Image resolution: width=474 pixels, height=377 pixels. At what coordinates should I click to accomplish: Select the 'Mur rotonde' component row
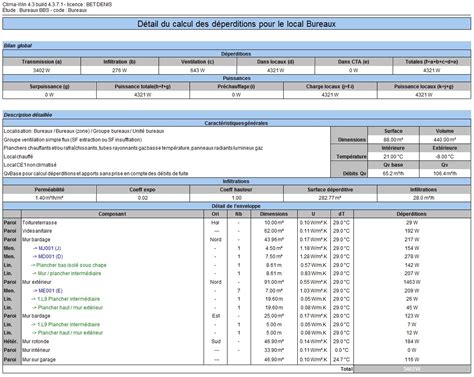236,341
